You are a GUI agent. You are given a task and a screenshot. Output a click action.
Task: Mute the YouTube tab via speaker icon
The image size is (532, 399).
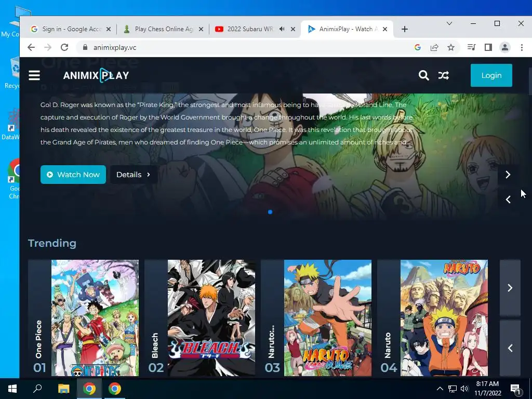click(x=282, y=29)
